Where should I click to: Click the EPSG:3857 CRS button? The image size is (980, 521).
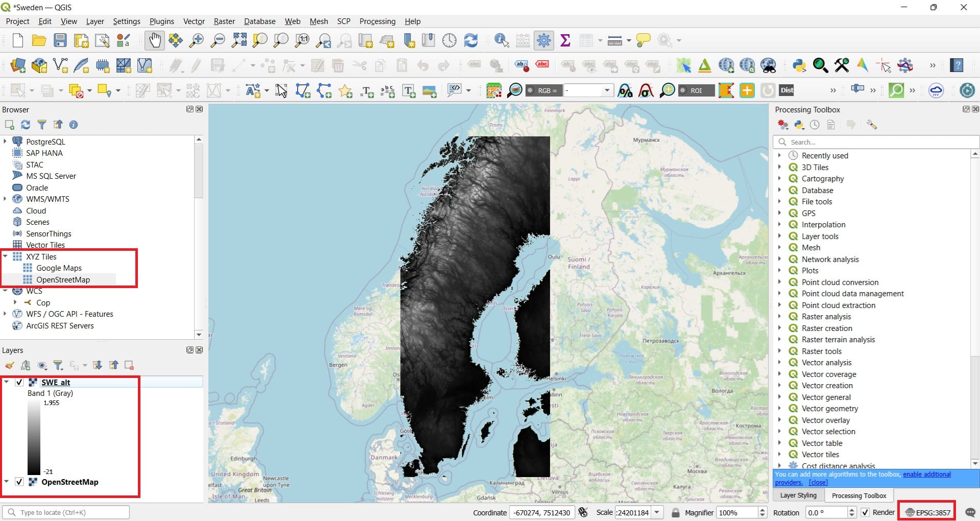click(x=927, y=512)
